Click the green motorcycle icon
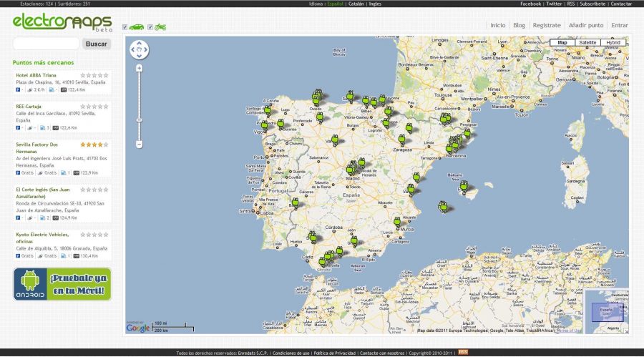Screen dimensions: 644x357 [x=160, y=27]
